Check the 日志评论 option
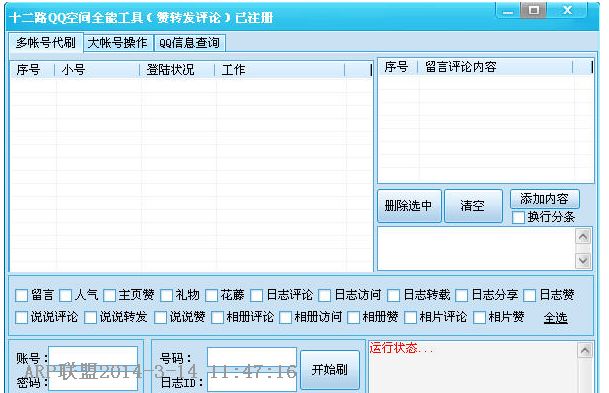The image size is (609, 393). click(x=257, y=295)
